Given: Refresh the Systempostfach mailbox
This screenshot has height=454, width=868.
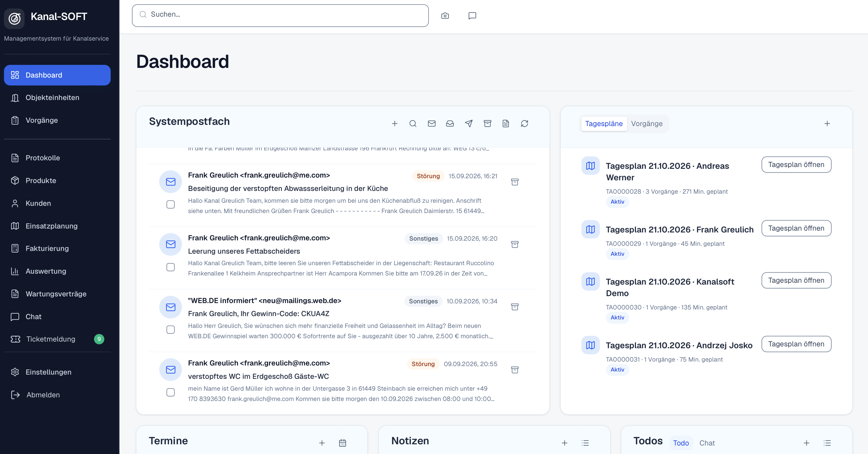Looking at the screenshot, I should tap(524, 124).
